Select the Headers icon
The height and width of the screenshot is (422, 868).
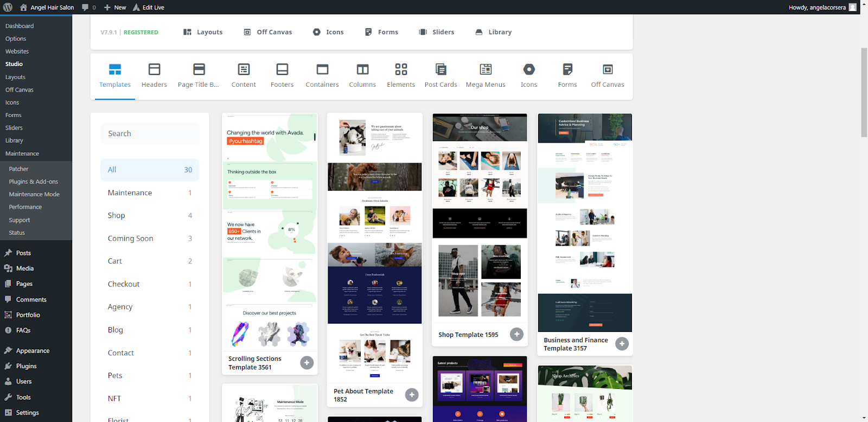click(154, 69)
